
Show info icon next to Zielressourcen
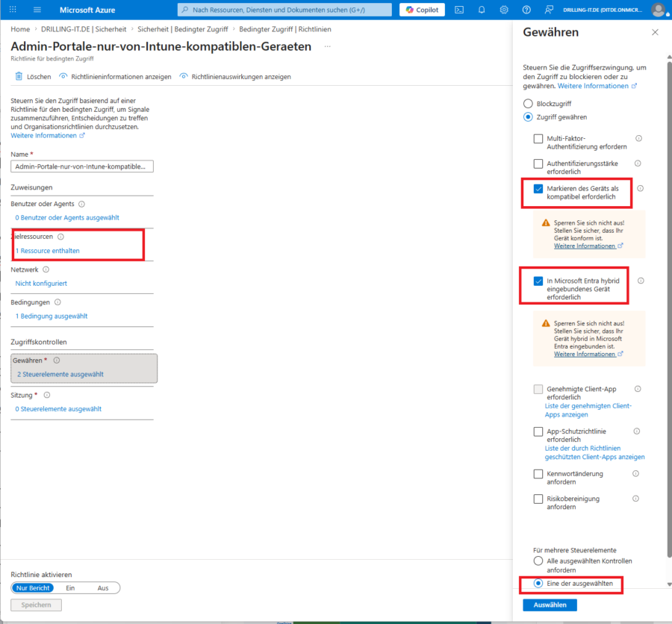(61, 237)
